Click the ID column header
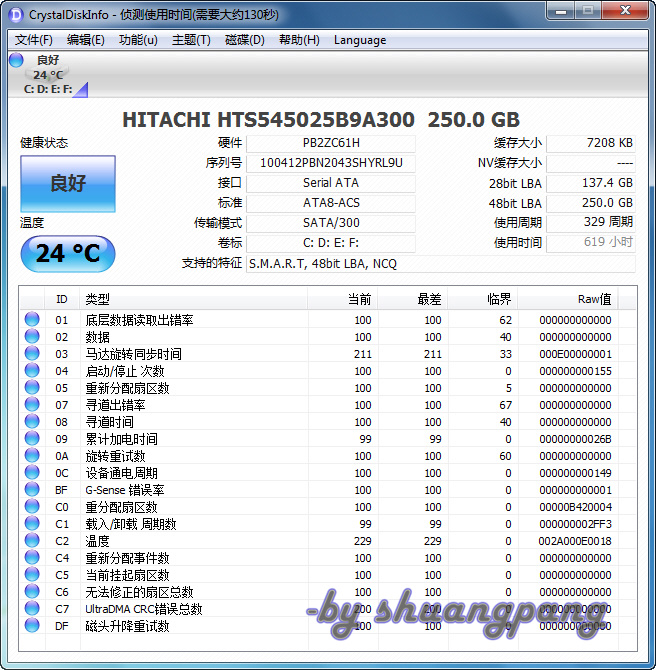 pos(62,299)
